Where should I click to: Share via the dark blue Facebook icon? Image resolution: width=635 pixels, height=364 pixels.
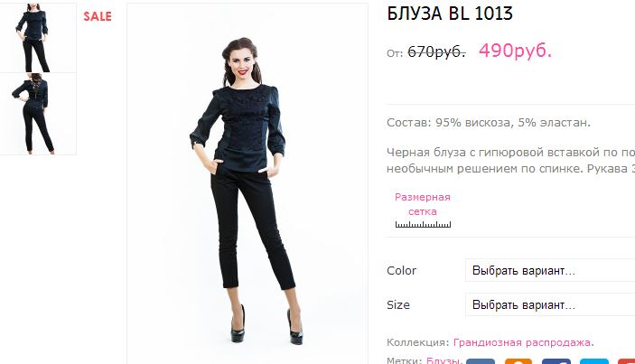coord(556,361)
